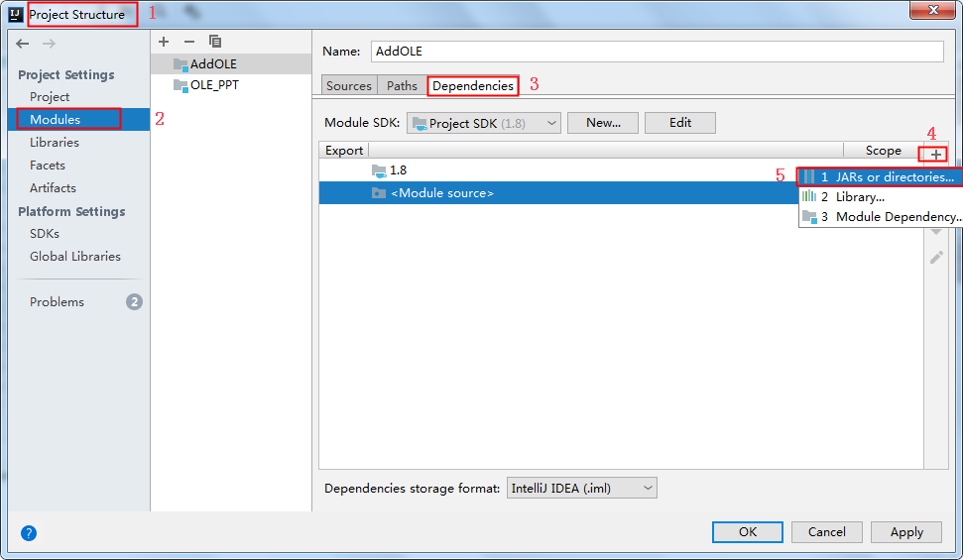Switch to the Dependencies tab
The image size is (963, 560).
pos(473,85)
